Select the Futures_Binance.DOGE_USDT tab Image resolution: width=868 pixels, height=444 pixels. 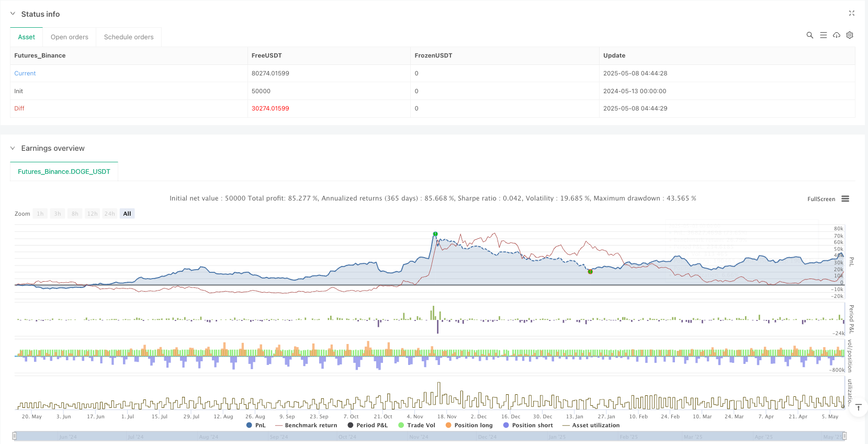click(x=64, y=172)
